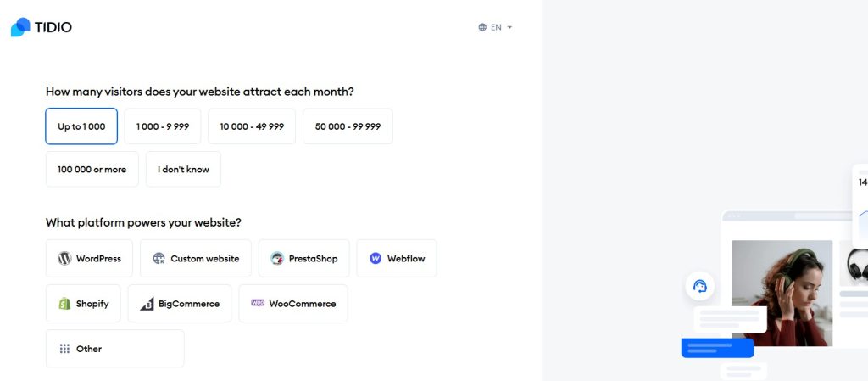
Task: Click the Shopify bag icon
Action: point(64,304)
